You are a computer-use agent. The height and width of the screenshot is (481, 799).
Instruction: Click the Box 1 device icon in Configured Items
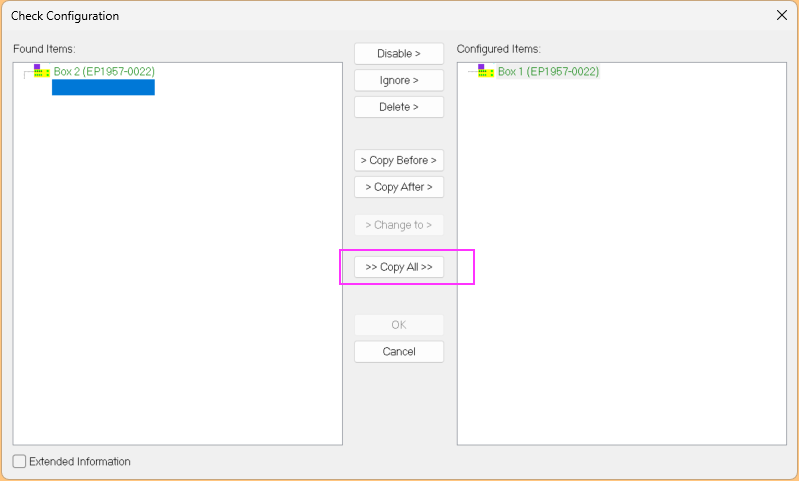tap(486, 71)
